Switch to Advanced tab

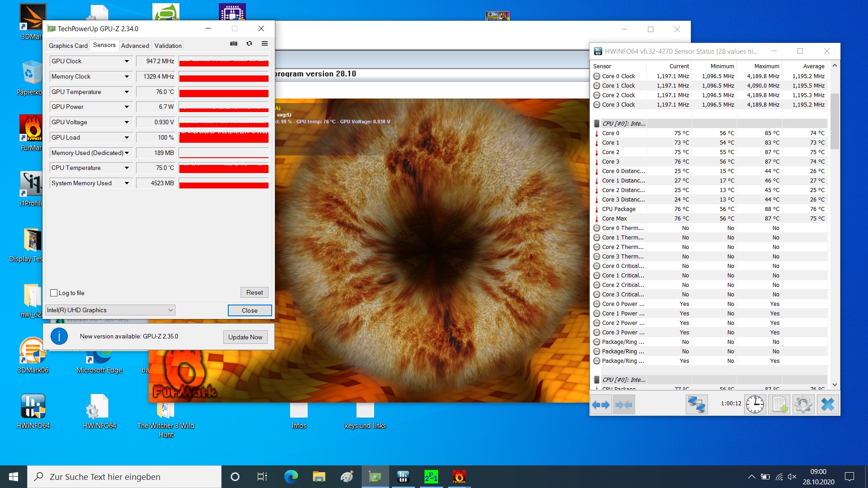(135, 46)
